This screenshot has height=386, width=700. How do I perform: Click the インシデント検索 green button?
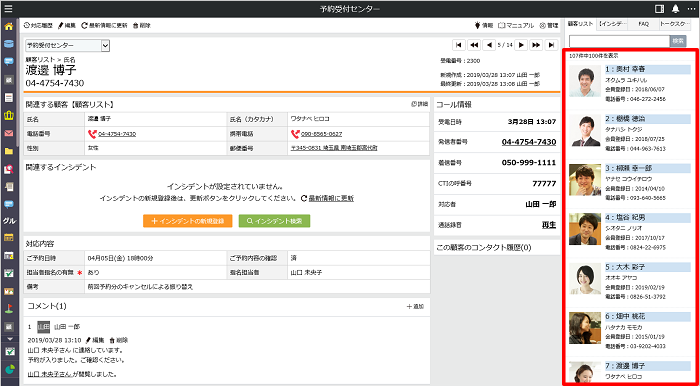tap(274, 221)
